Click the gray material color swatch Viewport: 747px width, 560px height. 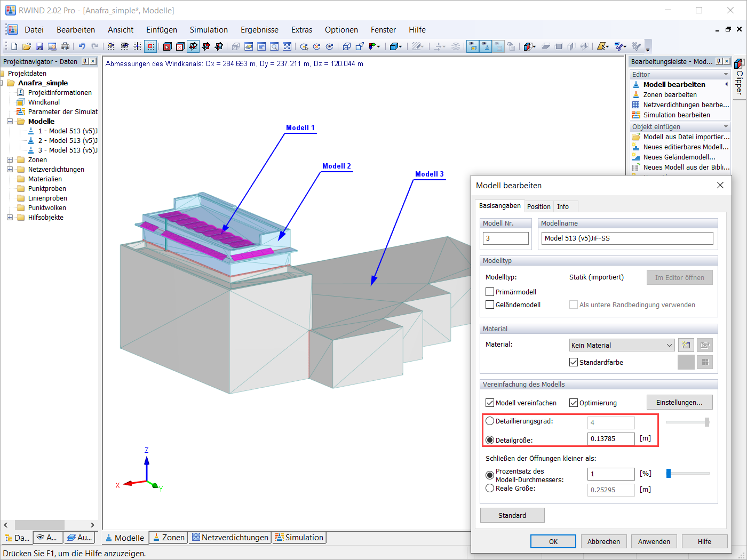pos(686,362)
